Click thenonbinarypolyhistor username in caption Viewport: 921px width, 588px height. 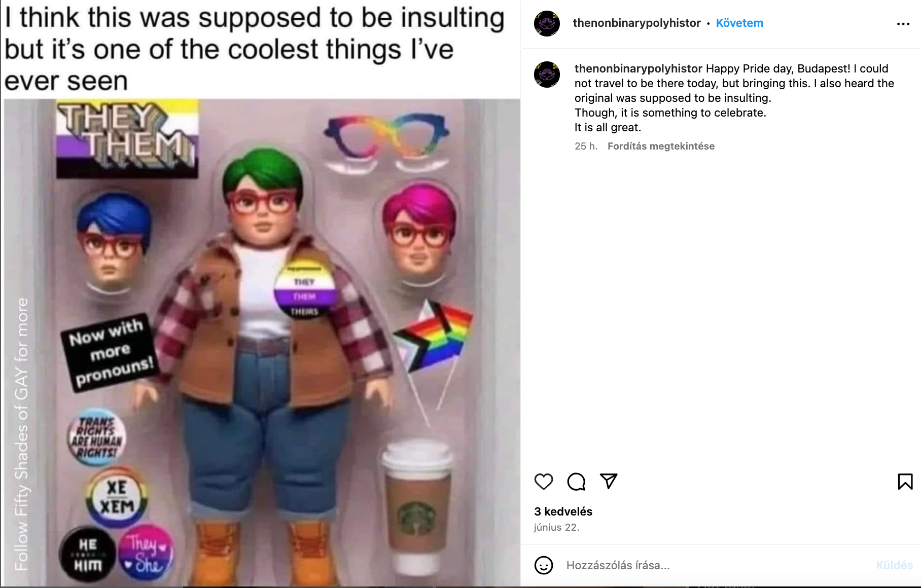[638, 69]
